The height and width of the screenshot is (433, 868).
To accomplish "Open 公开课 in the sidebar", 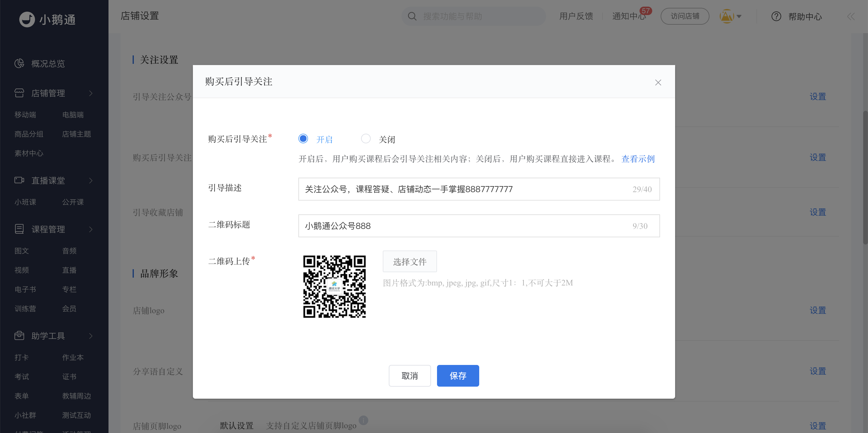I will click(x=73, y=202).
